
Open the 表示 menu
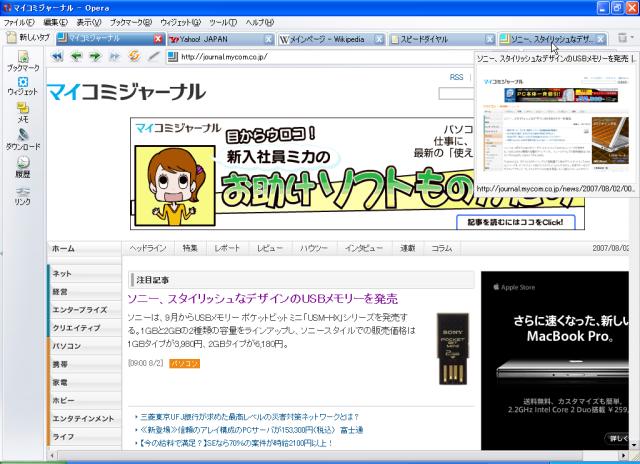click(x=89, y=22)
